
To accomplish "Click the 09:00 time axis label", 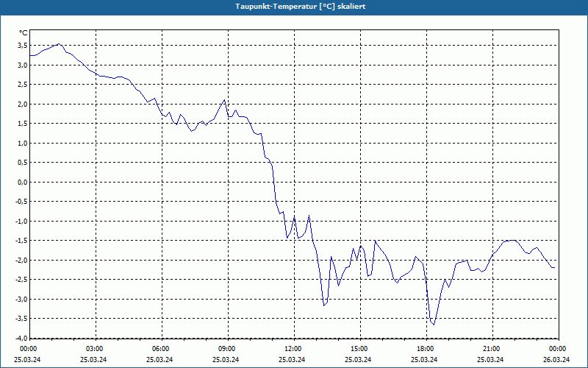I will (x=227, y=349).
